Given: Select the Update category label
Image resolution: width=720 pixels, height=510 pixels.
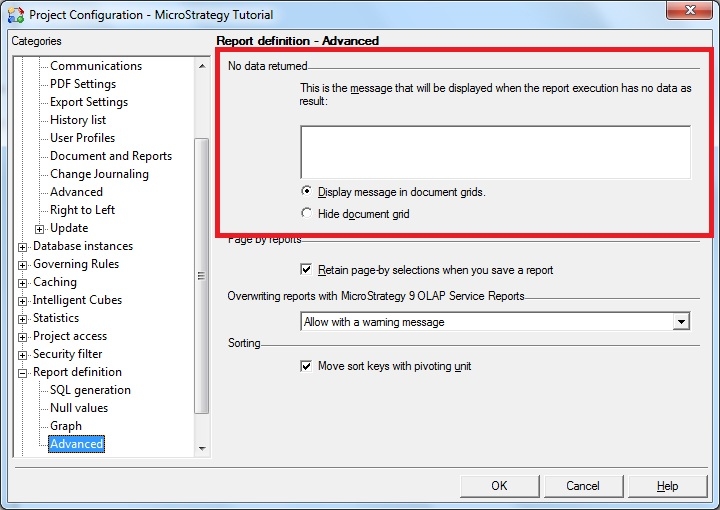Looking at the screenshot, I should coord(69,228).
